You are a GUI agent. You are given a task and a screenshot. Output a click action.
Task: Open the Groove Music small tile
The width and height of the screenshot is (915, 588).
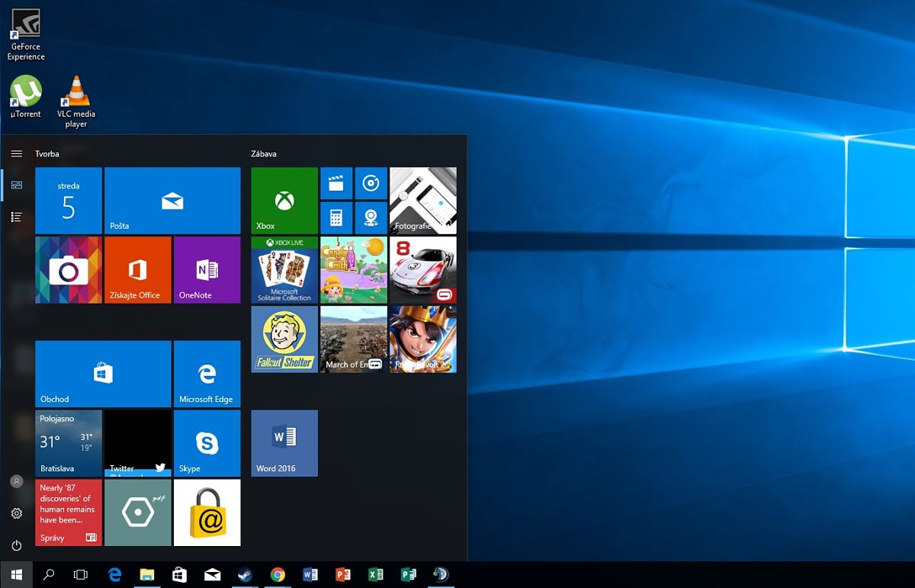pos(371,184)
